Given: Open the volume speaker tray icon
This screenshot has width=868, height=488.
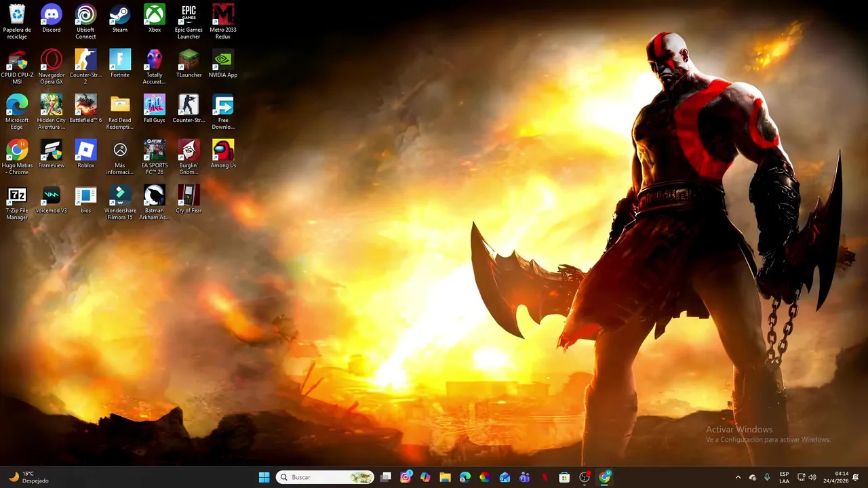Looking at the screenshot, I should (812, 477).
